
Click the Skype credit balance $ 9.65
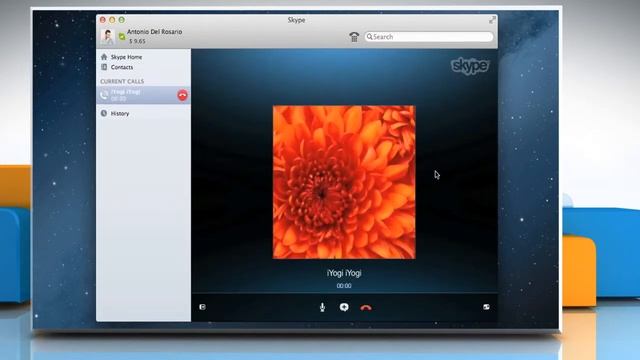tap(137, 41)
